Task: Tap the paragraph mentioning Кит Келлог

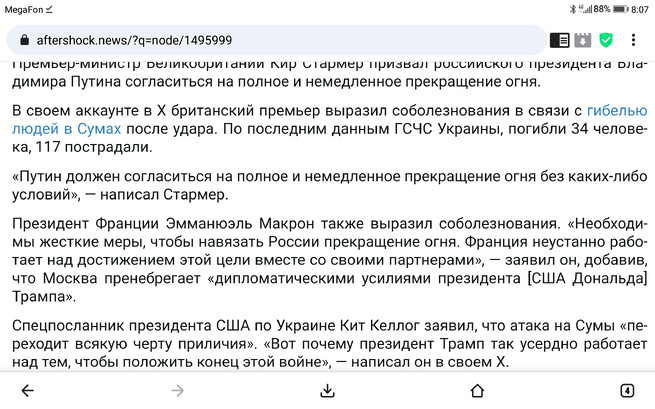Action: pyautogui.click(x=330, y=344)
